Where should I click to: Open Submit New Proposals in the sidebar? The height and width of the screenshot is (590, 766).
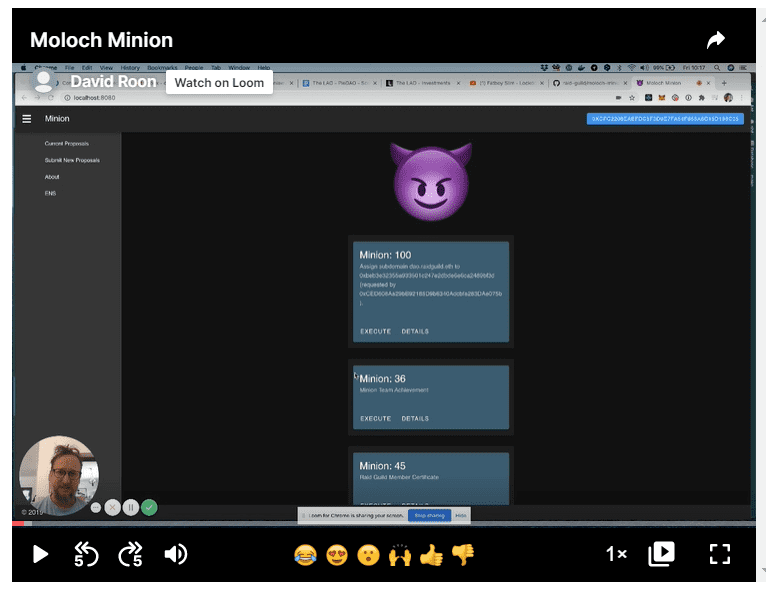72,160
